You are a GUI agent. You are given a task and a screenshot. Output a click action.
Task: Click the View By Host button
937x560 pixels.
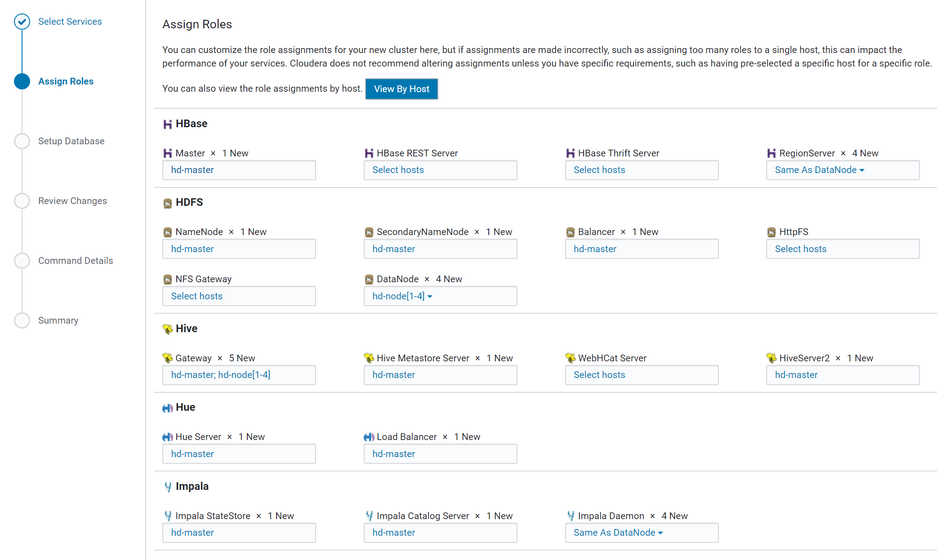[x=401, y=89]
